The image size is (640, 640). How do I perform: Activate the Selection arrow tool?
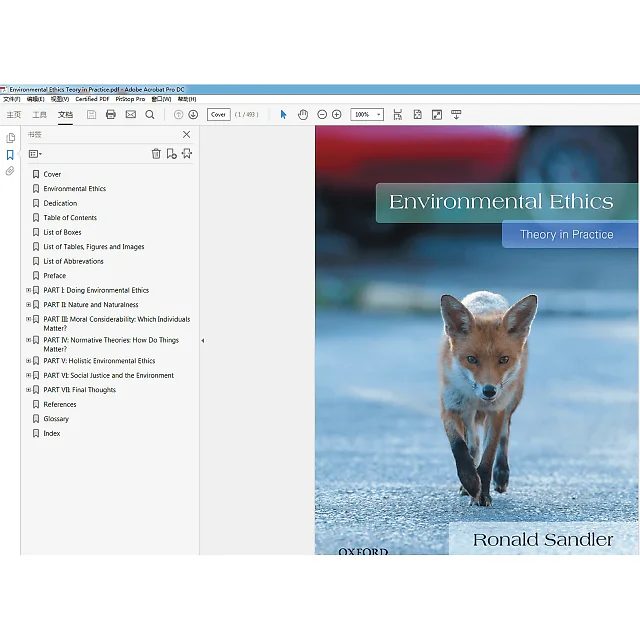[283, 115]
